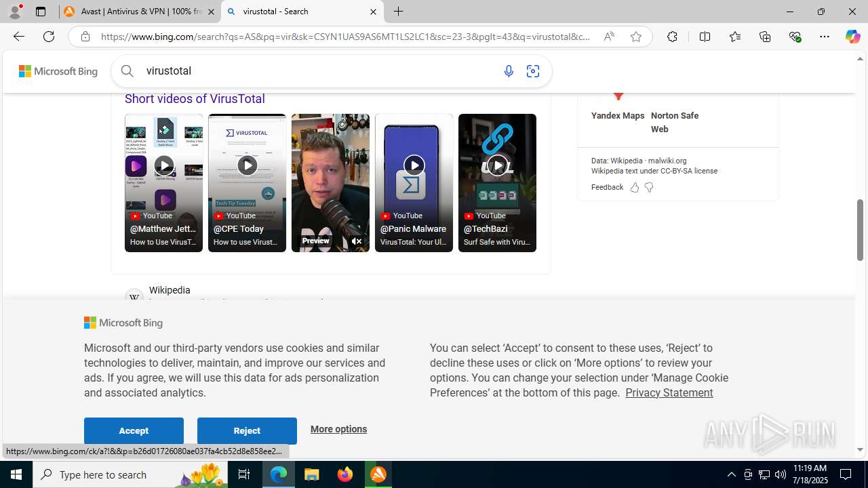Open the Feedback link
Viewport: 868px width, 488px height.
tap(607, 188)
